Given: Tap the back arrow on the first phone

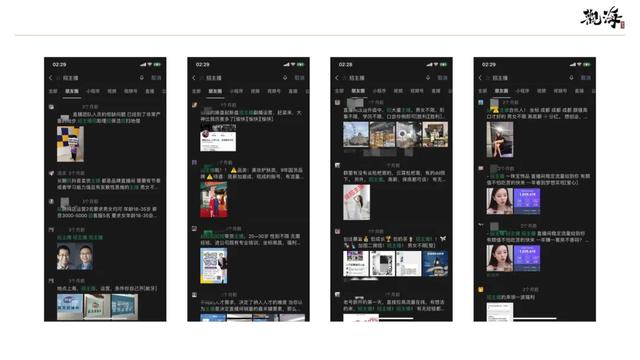Looking at the screenshot, I should [51, 78].
